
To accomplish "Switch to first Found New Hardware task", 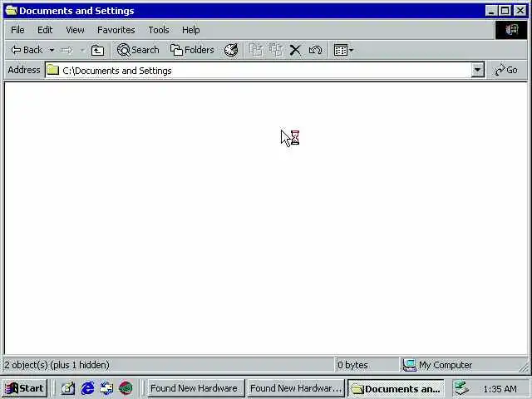I will pyautogui.click(x=196, y=388).
